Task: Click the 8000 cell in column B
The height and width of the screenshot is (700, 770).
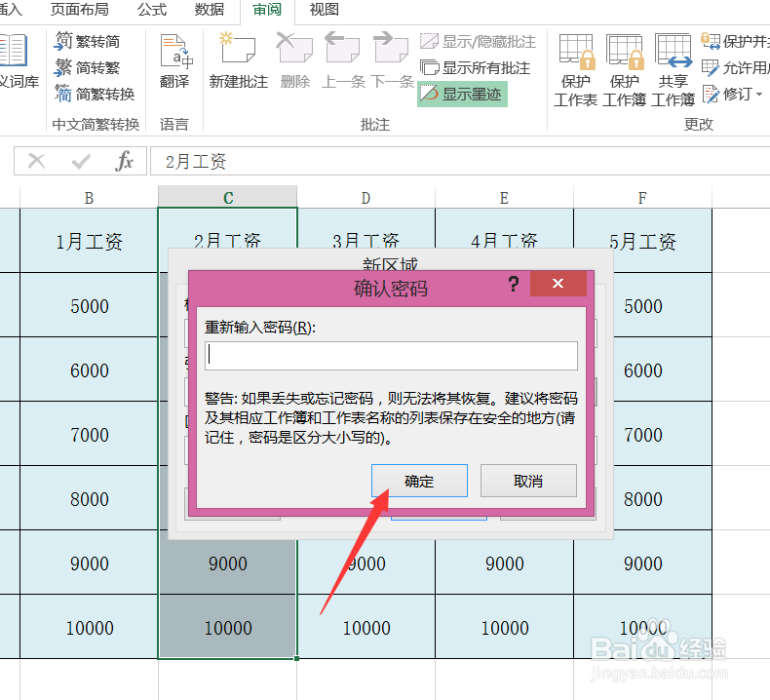Action: click(89, 498)
